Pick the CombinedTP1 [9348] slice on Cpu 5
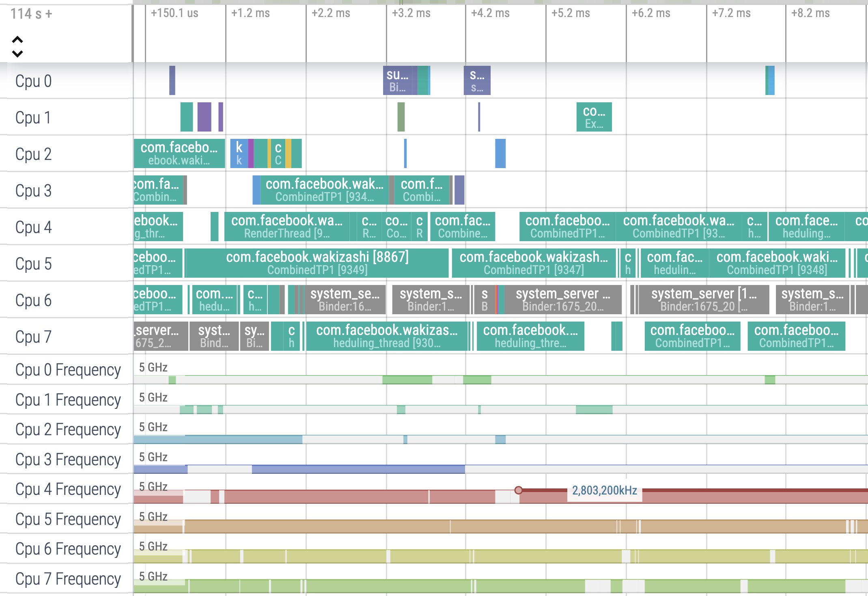868x596 pixels. 776,263
